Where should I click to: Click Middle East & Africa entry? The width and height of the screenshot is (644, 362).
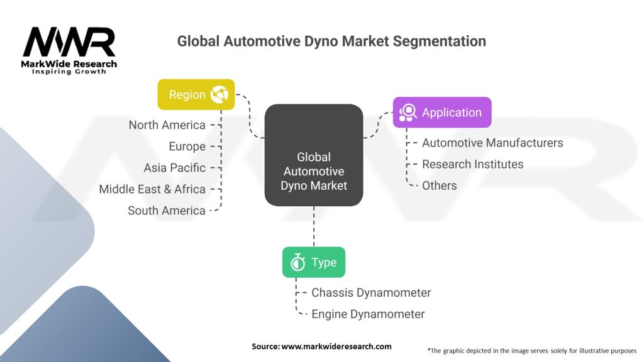click(152, 189)
